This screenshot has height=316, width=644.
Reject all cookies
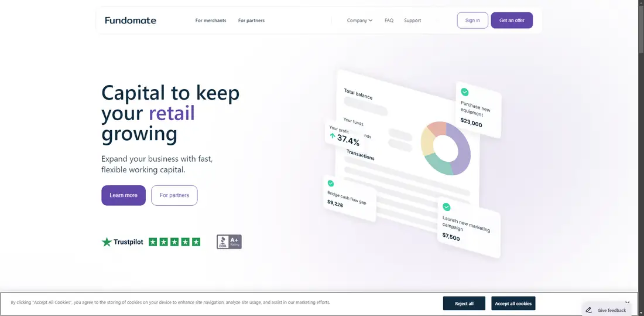click(464, 303)
